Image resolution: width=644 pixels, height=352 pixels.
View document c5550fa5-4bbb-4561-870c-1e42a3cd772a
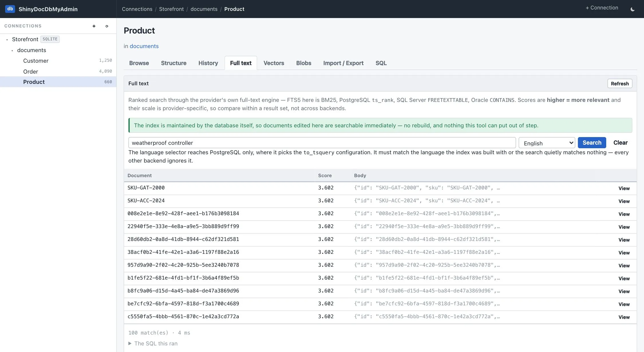pos(624,317)
